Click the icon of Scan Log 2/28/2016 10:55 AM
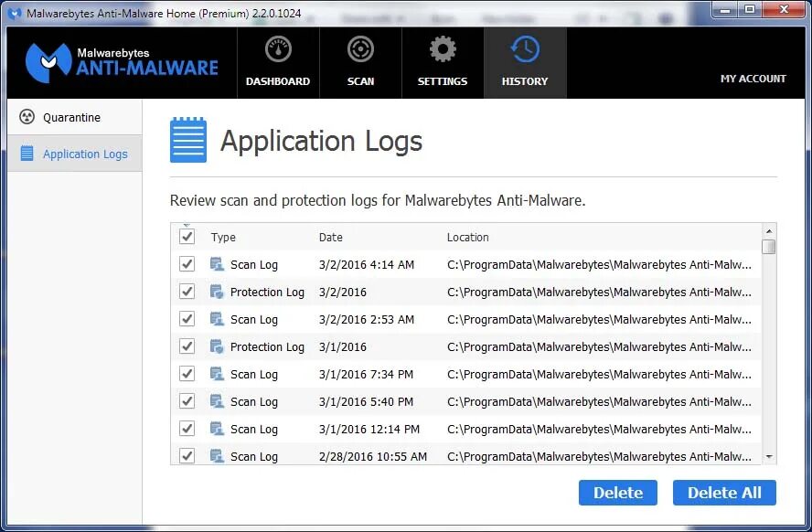812x532 pixels. click(x=217, y=456)
